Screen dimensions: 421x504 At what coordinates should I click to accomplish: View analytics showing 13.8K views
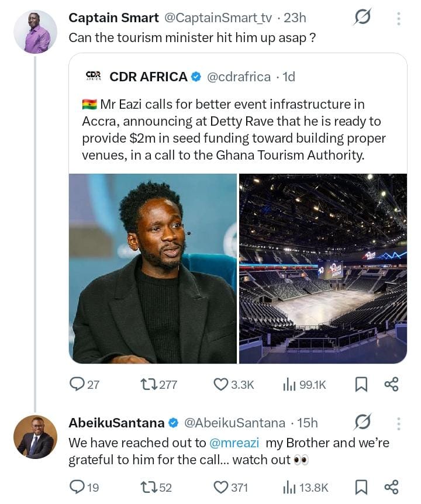(289, 487)
